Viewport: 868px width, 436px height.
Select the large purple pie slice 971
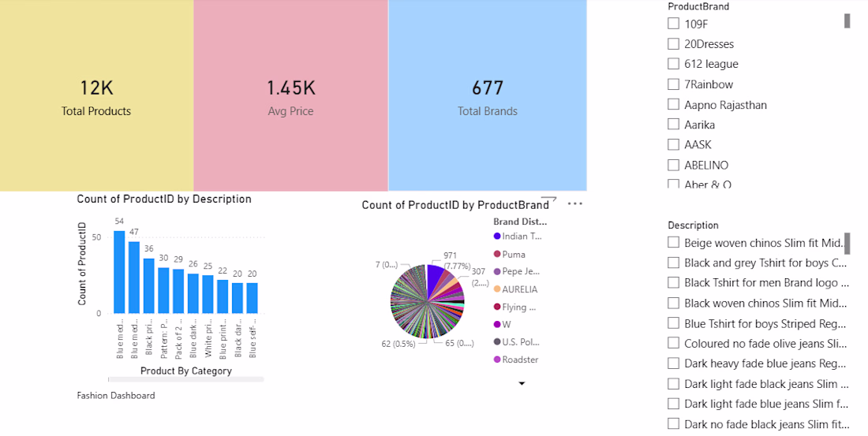pyautogui.click(x=434, y=279)
